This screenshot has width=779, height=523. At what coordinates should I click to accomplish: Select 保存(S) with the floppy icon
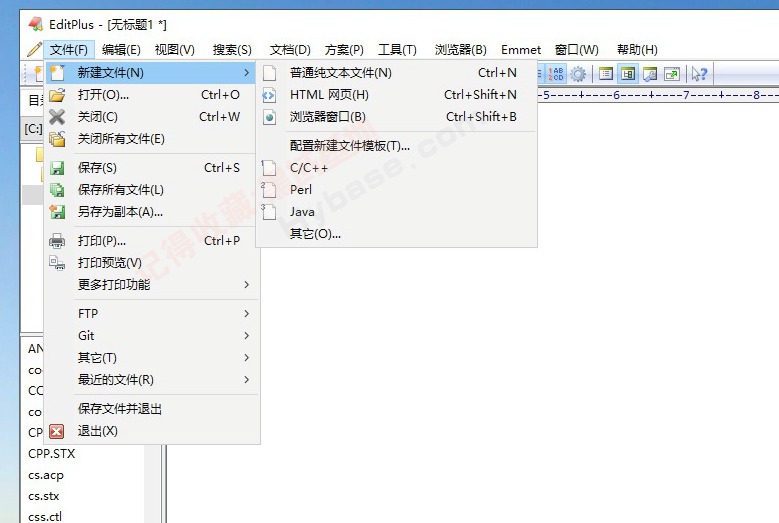click(x=151, y=168)
